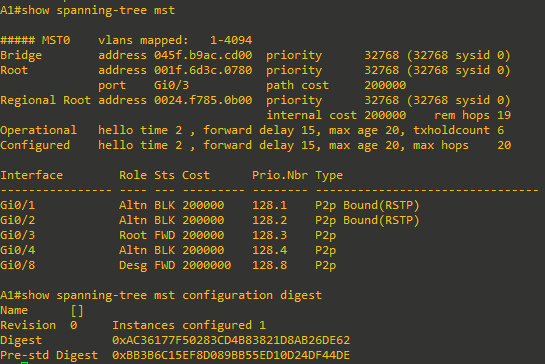Click the Type column header
545x364 pixels.
click(329, 175)
